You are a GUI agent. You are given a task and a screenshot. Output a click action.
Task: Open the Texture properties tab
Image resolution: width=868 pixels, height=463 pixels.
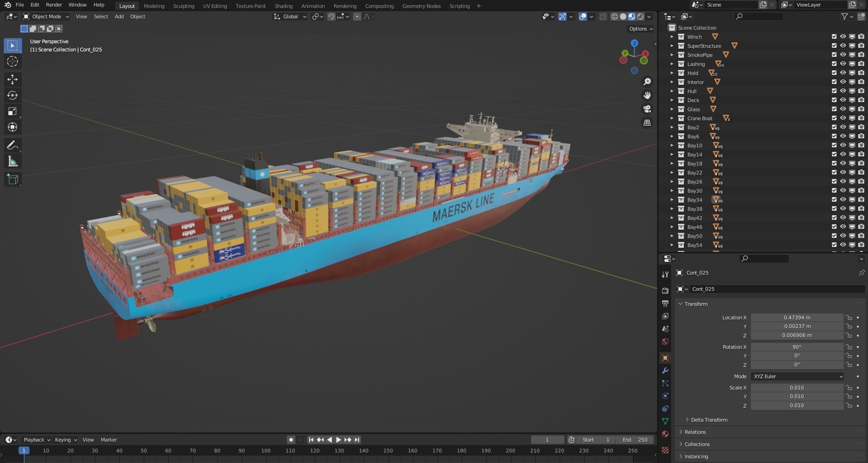click(x=665, y=450)
